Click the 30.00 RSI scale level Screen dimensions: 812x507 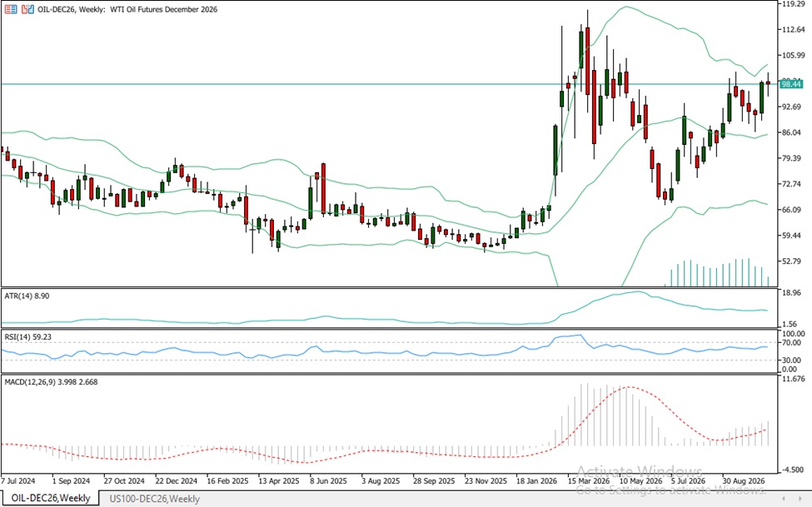(x=794, y=360)
